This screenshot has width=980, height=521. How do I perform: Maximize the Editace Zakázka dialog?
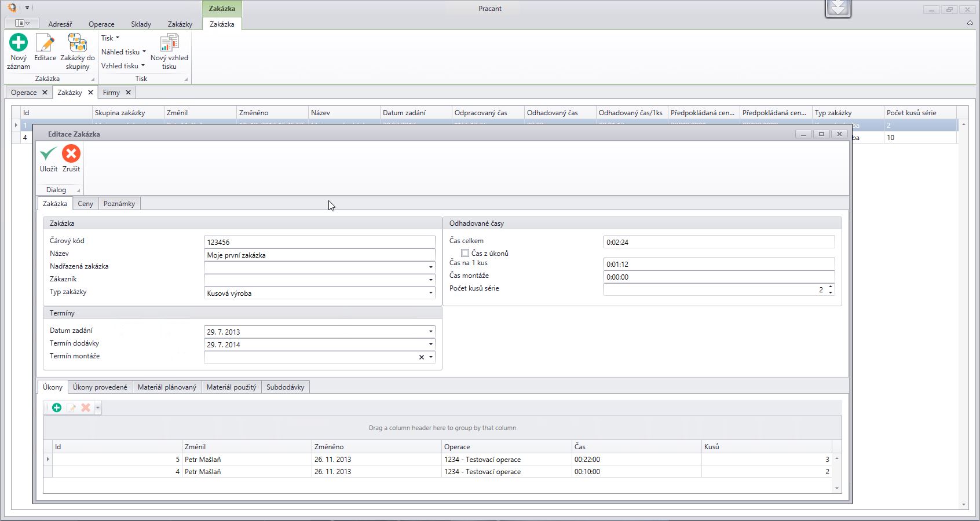point(821,134)
